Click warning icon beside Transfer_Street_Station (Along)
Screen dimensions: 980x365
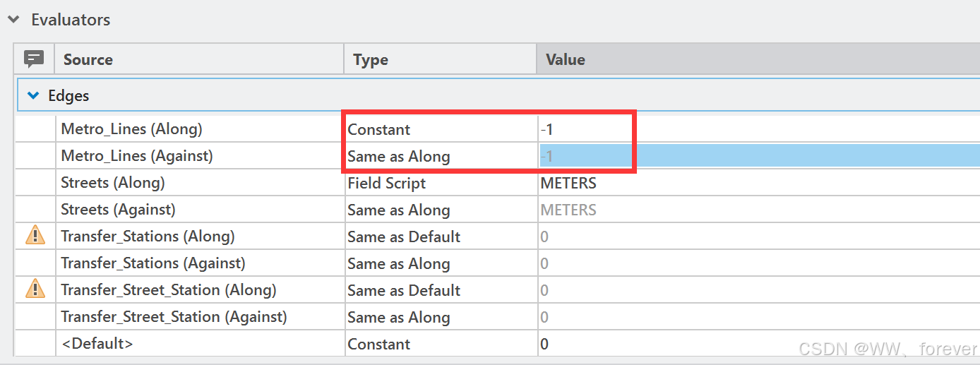click(x=35, y=289)
